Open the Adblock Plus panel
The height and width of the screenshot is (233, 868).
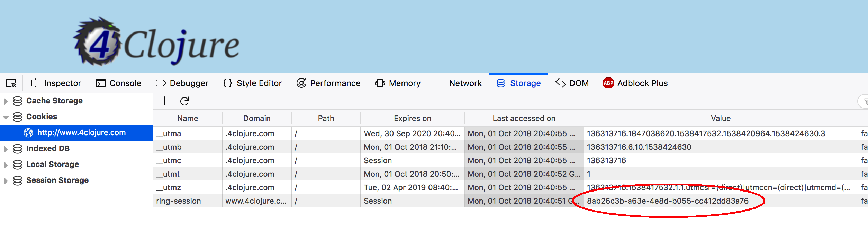635,83
